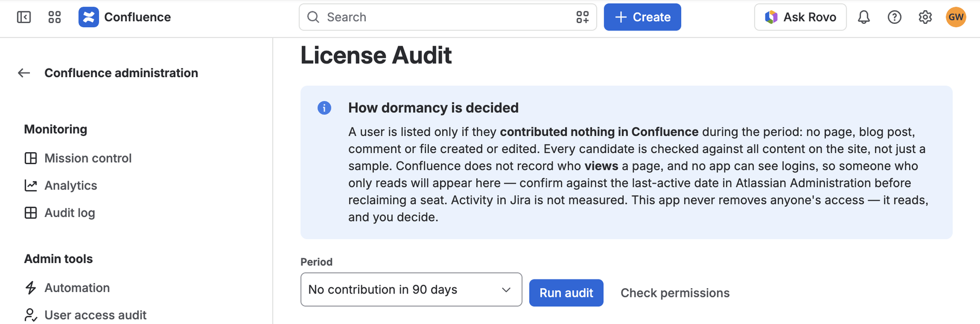Click the Confluence product name text

point(137,17)
